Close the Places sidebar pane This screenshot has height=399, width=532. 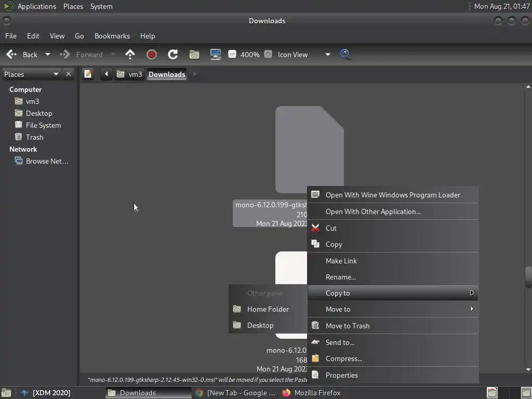coord(69,74)
